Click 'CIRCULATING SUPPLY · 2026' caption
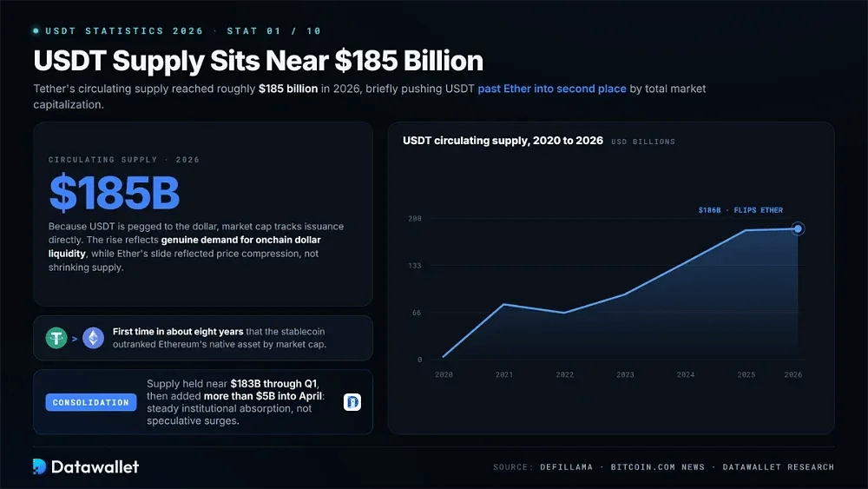This screenshot has width=868, height=489. 124,160
